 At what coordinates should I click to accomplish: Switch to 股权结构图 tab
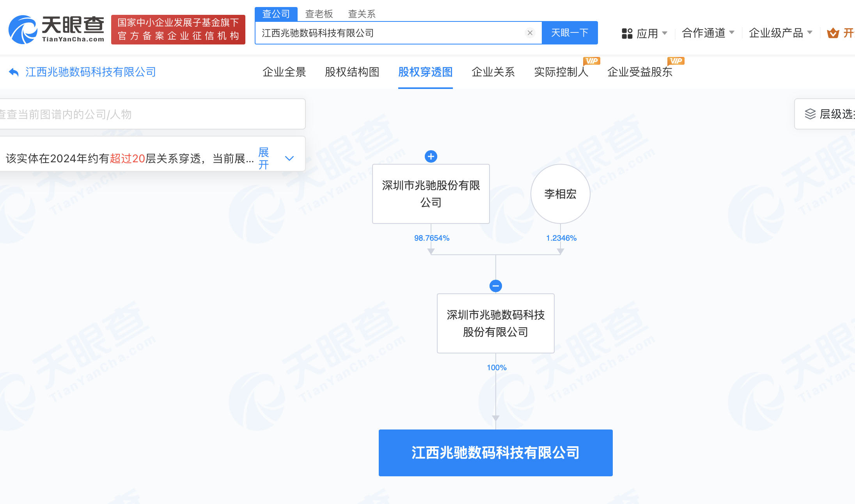tap(352, 72)
